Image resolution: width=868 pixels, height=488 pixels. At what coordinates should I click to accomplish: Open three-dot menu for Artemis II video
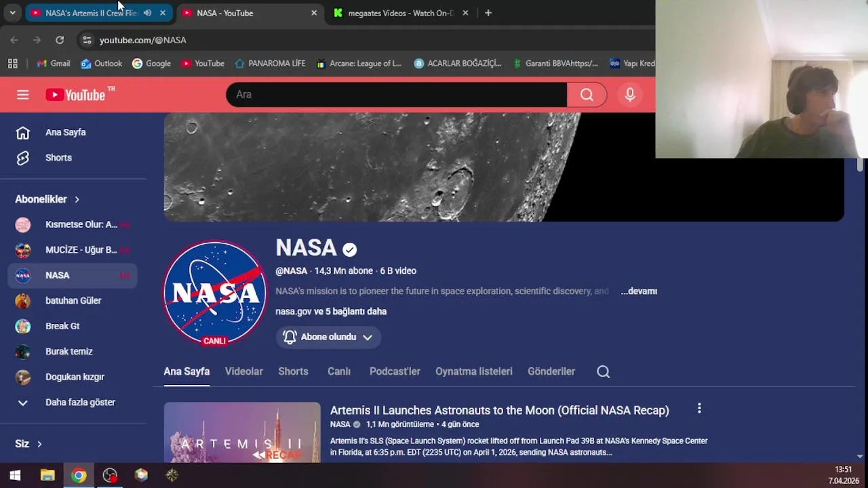[699, 408]
